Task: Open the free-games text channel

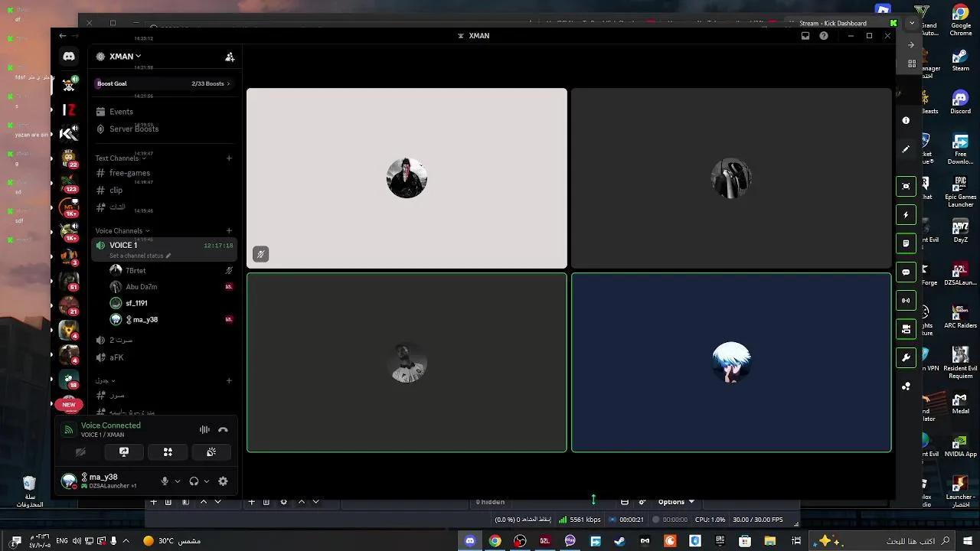Action: [x=129, y=173]
